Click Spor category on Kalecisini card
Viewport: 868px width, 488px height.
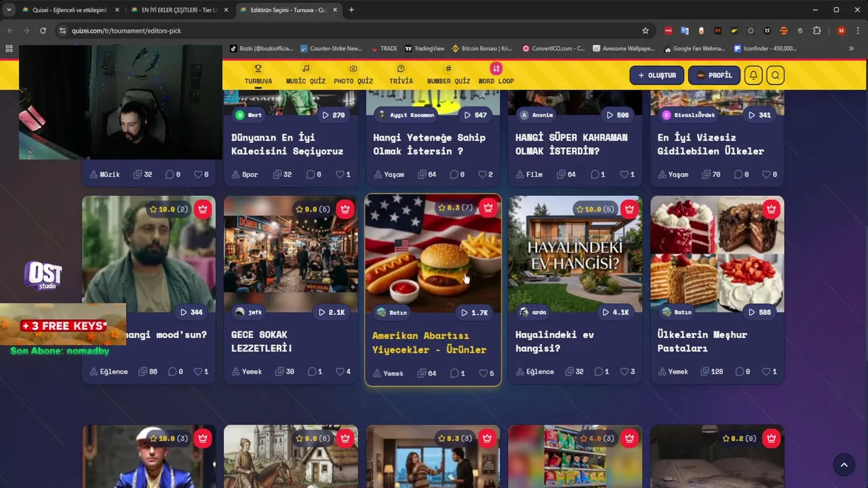pyautogui.click(x=245, y=174)
